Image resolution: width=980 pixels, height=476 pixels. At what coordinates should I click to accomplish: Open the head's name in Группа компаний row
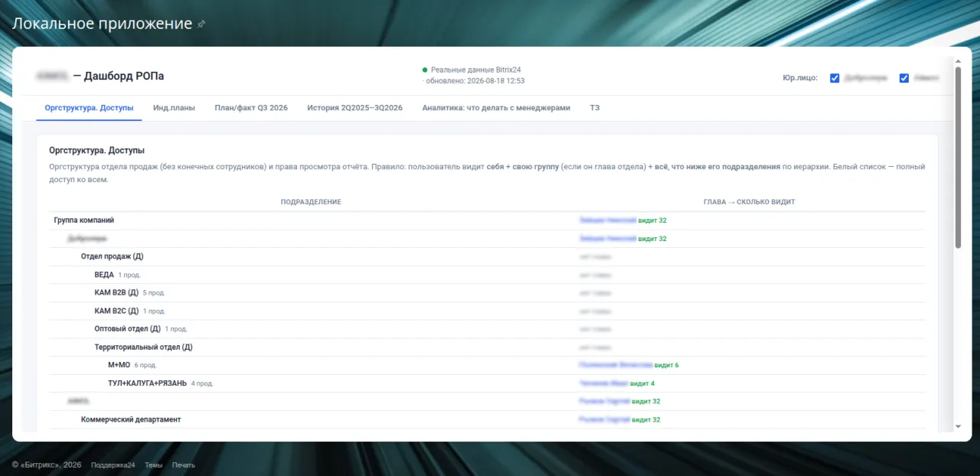pos(608,220)
